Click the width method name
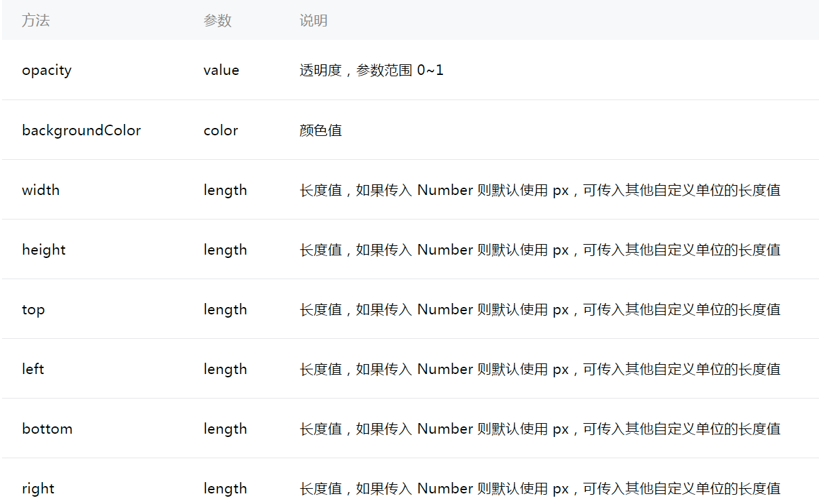The width and height of the screenshot is (819, 504). 40,190
